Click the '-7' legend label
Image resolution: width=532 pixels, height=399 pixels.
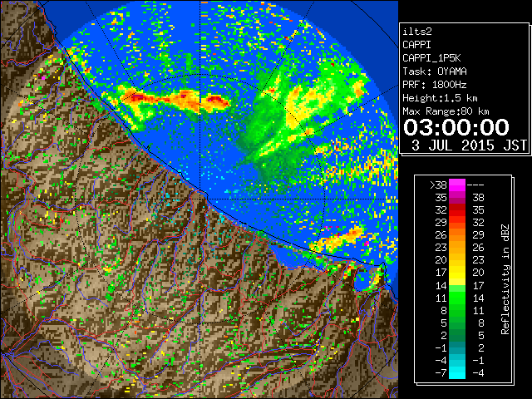click(x=441, y=373)
